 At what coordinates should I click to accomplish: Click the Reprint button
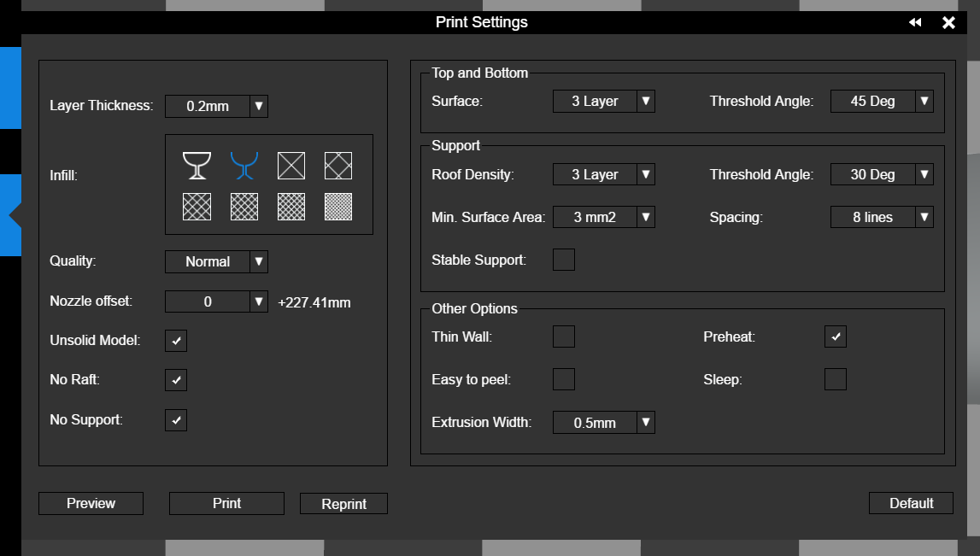click(x=343, y=504)
